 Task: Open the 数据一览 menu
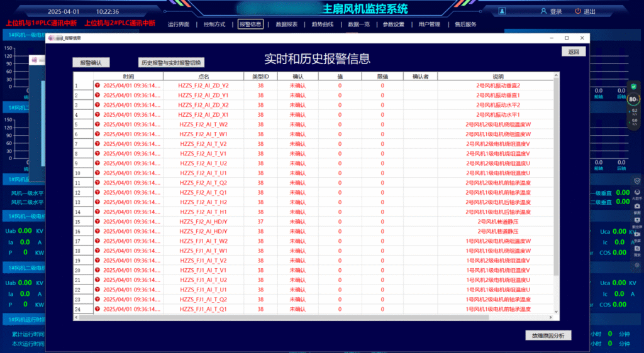click(x=358, y=24)
